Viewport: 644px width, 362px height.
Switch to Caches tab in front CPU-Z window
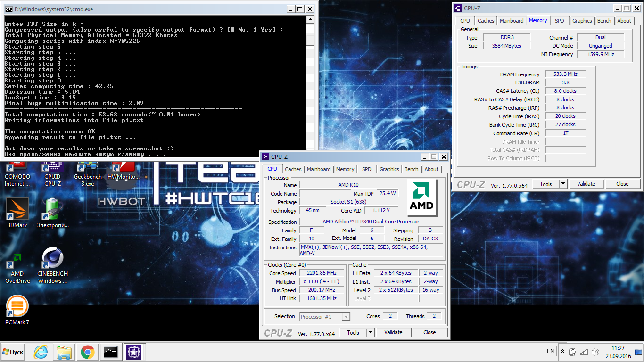[293, 169]
